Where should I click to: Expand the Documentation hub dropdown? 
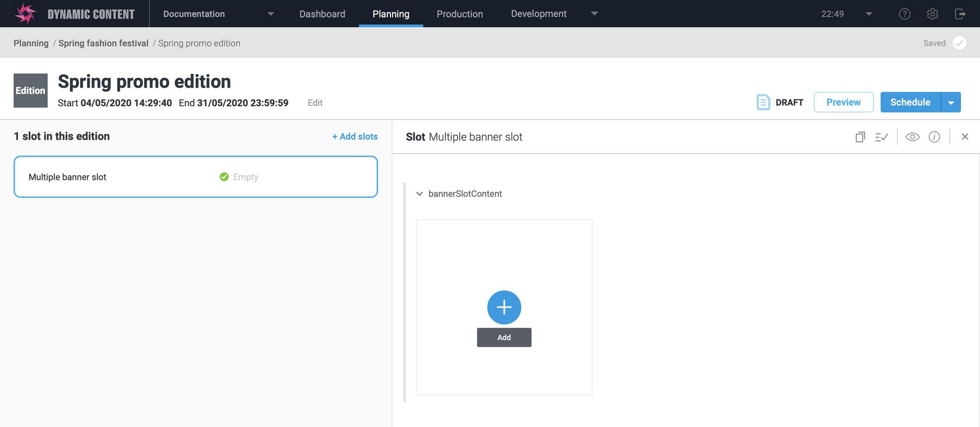[271, 14]
